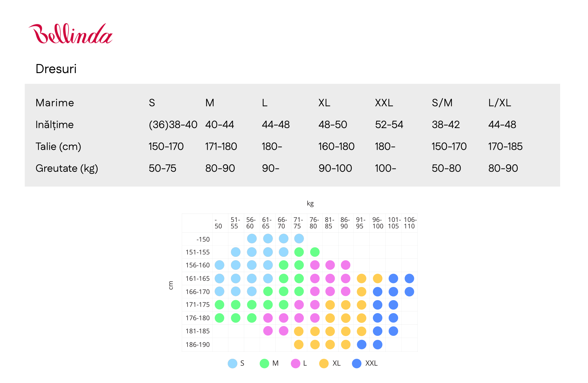Click the dot at -150 cm, 56-60 kg
Screen dimensions: 588x383
(252, 239)
